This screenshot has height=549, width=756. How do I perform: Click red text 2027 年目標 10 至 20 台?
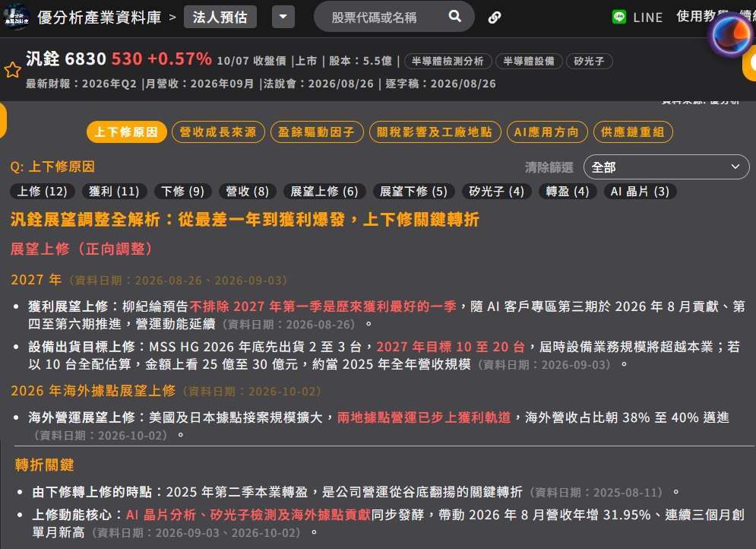451,347
